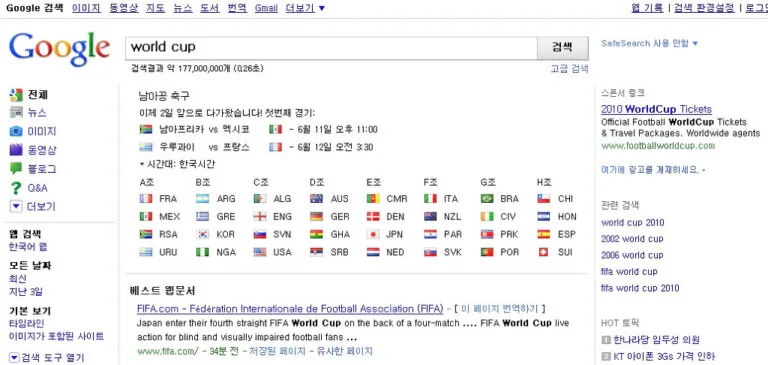Click the 검색 search button

[x=562, y=48]
